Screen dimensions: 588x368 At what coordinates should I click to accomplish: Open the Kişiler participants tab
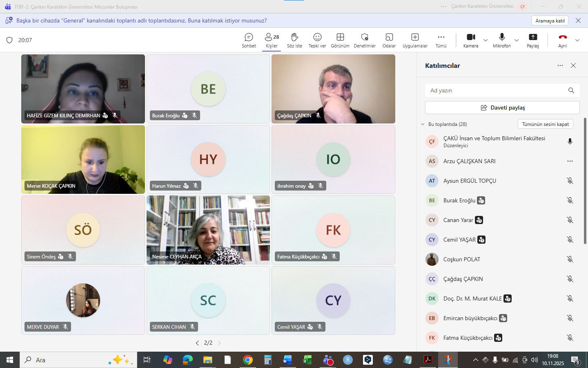(272, 40)
